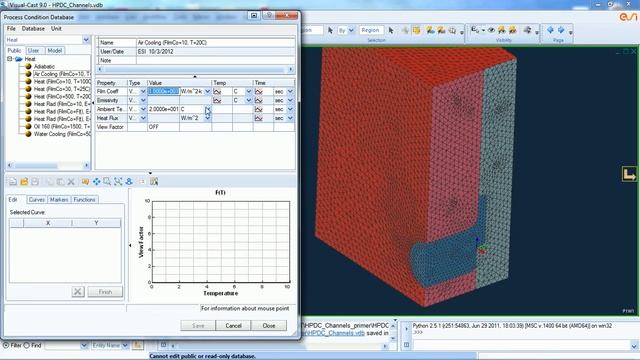Click the delete X icon in curve toolbar
This screenshot has width=640, height=360.
[71, 182]
